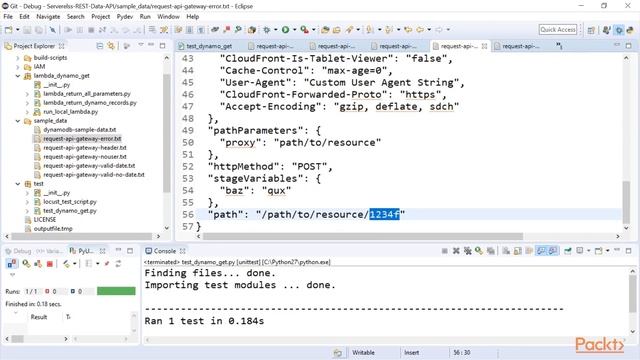This screenshot has height=360, width=640.
Task: Select the LICENSE file in tree
Action: [x=44, y=220]
